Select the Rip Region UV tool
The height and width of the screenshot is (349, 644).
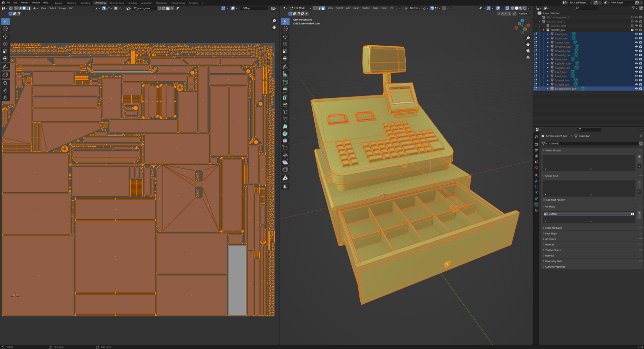(x=5, y=75)
